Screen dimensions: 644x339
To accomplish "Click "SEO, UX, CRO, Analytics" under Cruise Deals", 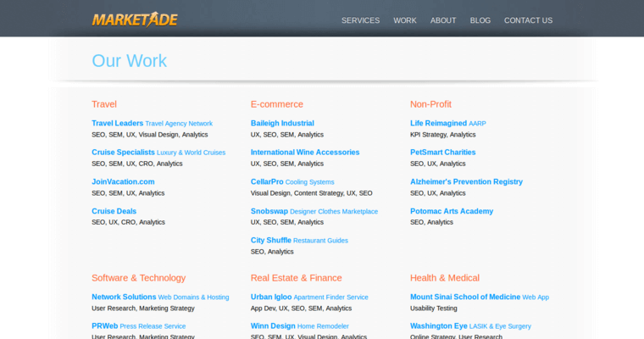I will pos(128,222).
